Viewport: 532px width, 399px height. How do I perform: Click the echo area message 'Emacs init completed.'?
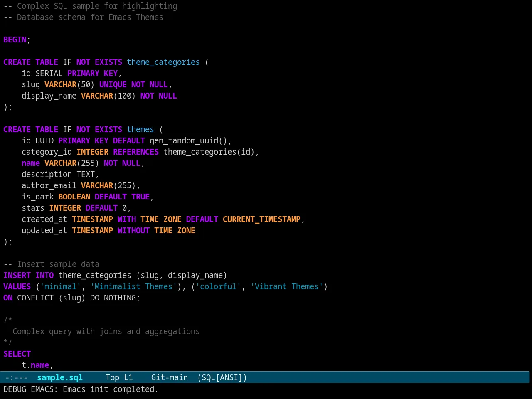111,389
